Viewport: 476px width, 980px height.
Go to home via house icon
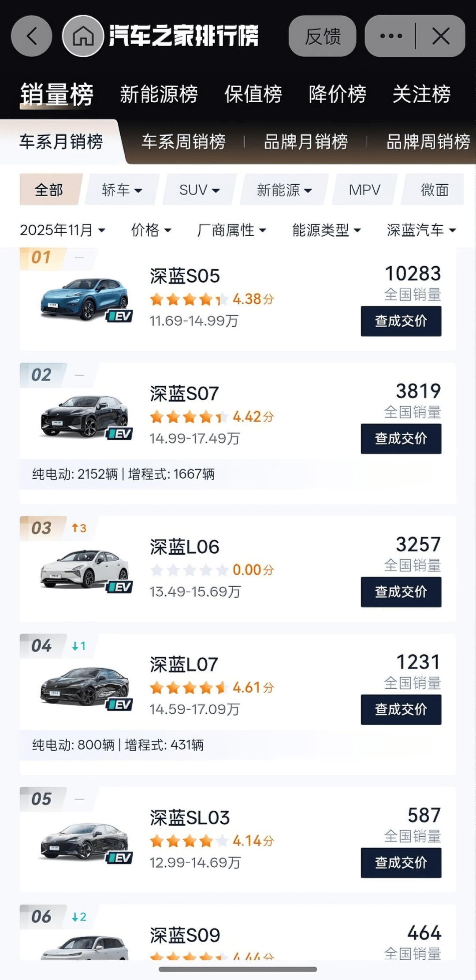tap(83, 36)
